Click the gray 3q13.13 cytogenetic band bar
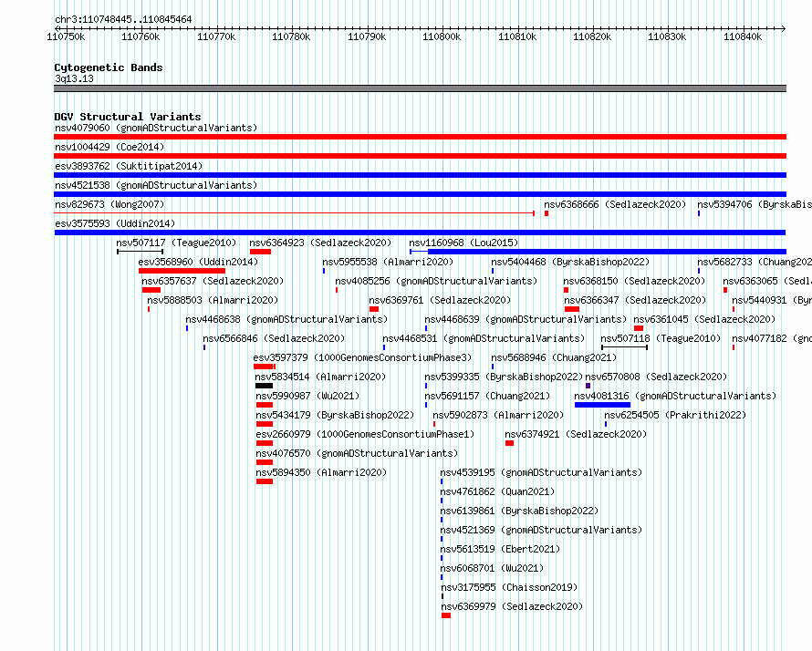The height and width of the screenshot is (651, 812). (420, 88)
